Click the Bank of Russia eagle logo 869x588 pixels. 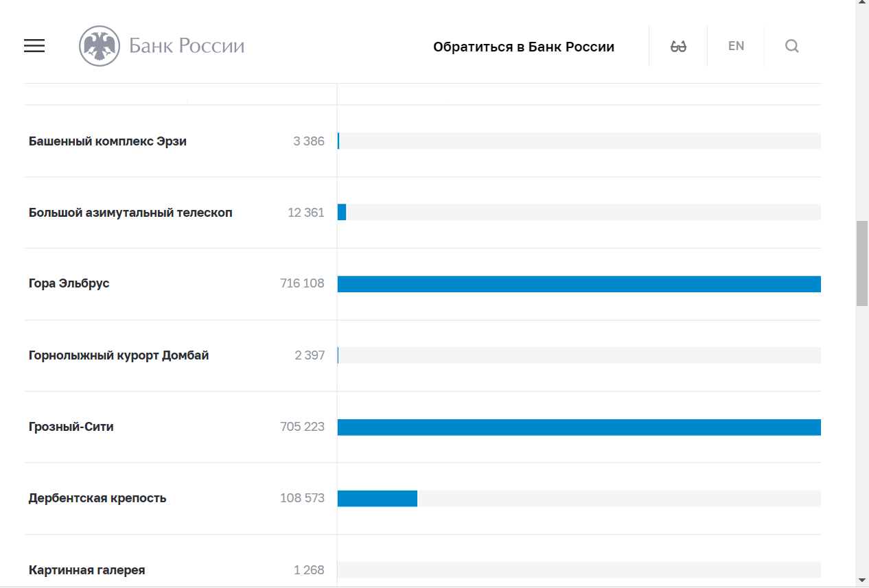[100, 46]
